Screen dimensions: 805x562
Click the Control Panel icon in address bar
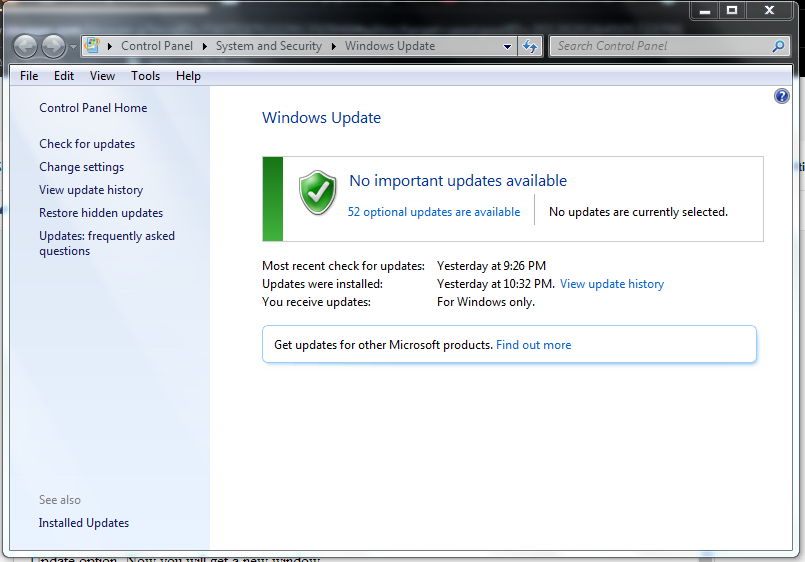(x=92, y=46)
